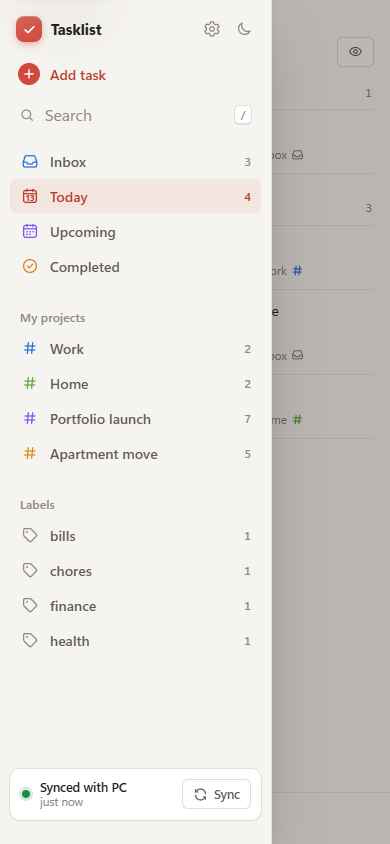
Task: Click the Inbox tray icon
Action: [x=30, y=161]
